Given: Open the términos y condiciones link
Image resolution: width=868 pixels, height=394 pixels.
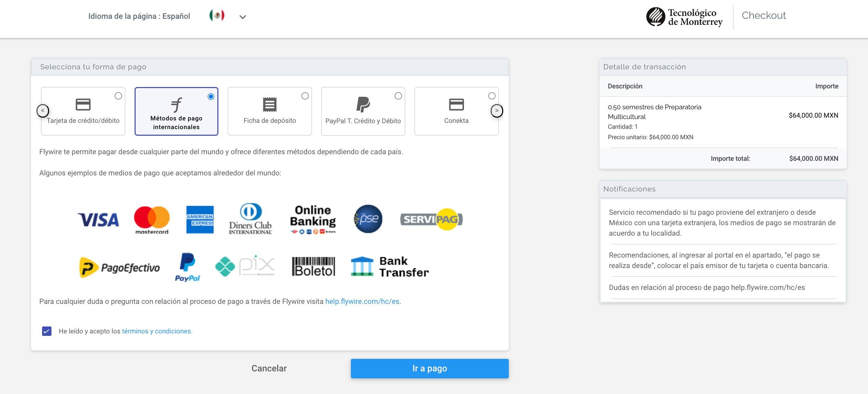Looking at the screenshot, I should pyautogui.click(x=157, y=331).
